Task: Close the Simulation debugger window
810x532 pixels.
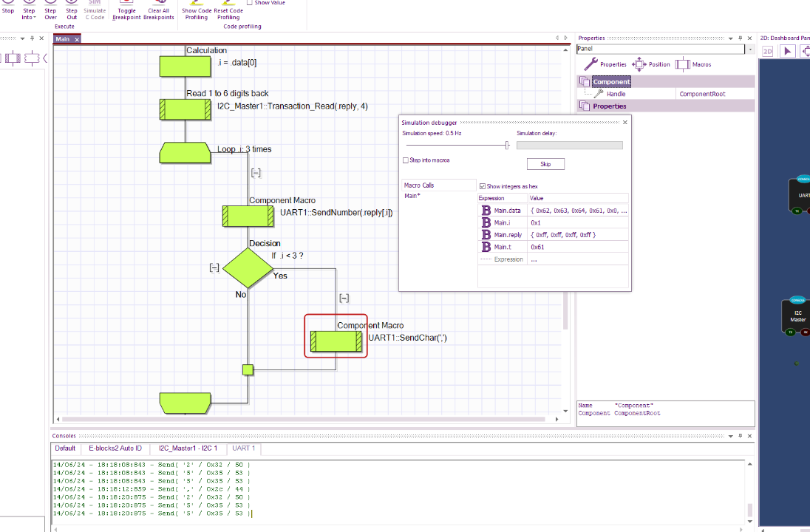Action: coord(625,123)
